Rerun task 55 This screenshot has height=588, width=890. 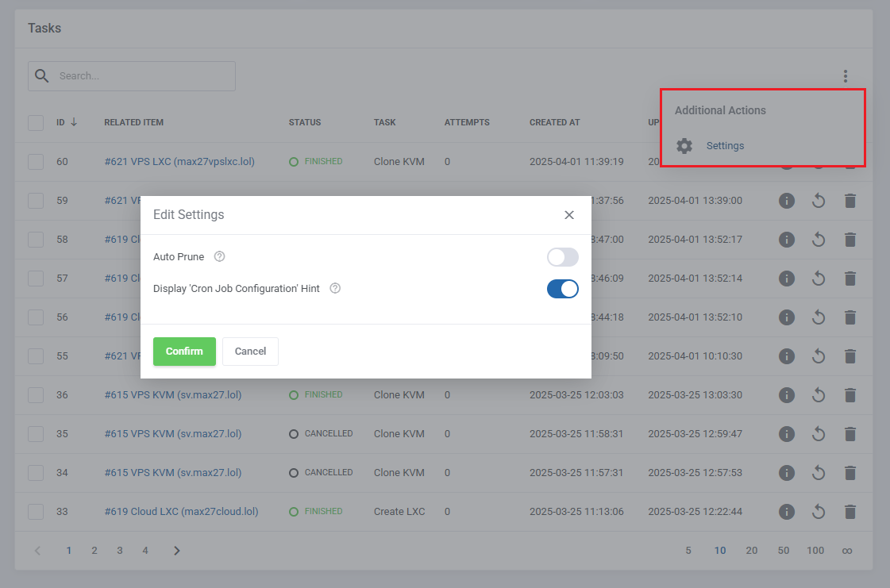click(x=818, y=355)
